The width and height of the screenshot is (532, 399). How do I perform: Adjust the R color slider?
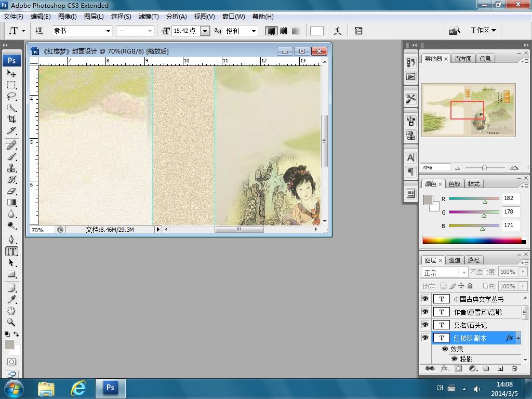pyautogui.click(x=485, y=202)
